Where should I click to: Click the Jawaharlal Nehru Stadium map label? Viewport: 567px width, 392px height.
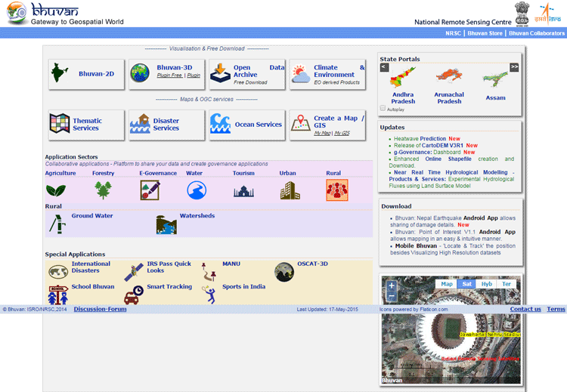tap(490, 335)
